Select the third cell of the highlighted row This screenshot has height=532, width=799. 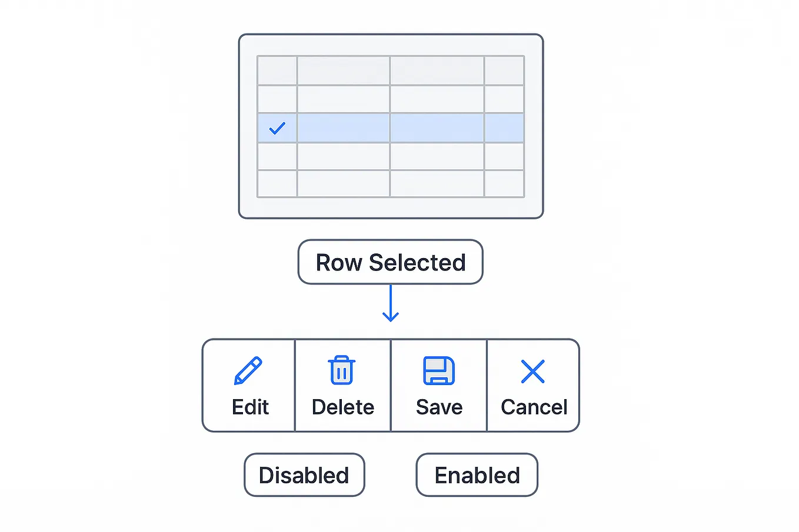pos(437,128)
